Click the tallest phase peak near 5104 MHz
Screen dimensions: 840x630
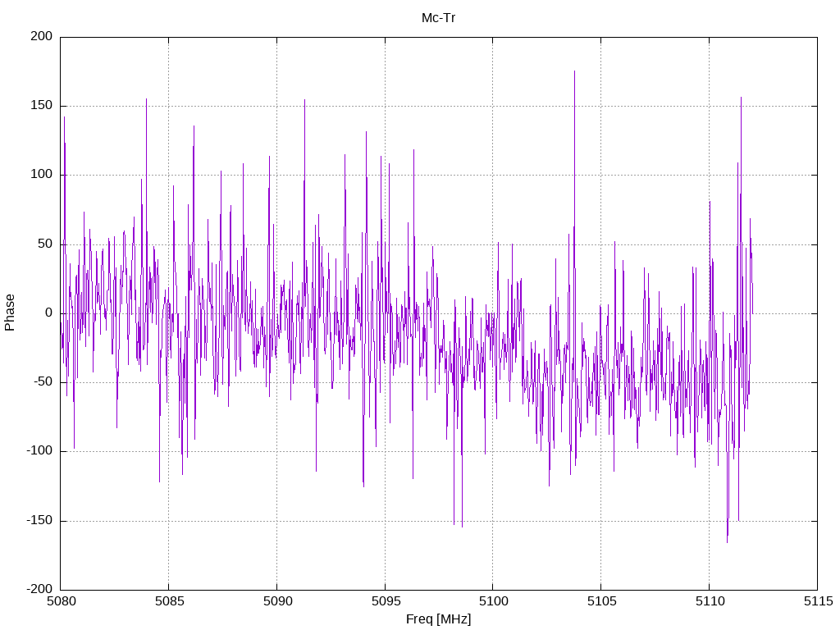point(574,71)
